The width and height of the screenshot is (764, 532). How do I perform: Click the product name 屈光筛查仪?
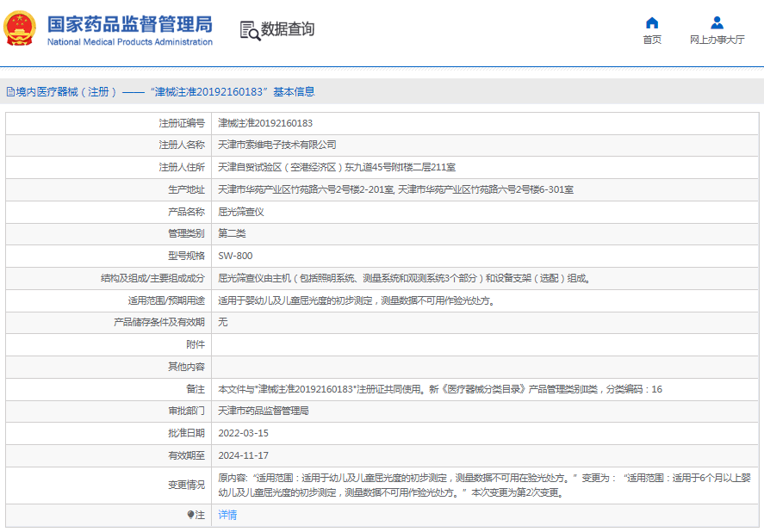point(240,212)
